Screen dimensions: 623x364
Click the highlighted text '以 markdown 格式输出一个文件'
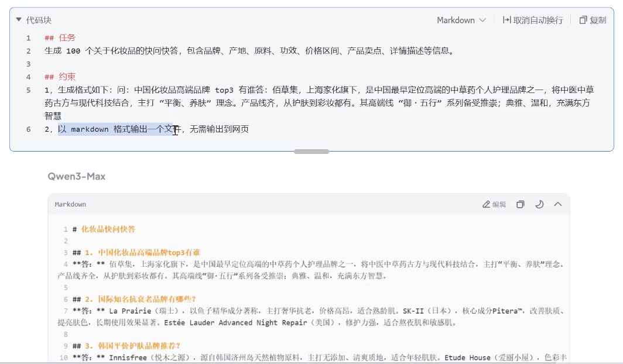point(119,129)
